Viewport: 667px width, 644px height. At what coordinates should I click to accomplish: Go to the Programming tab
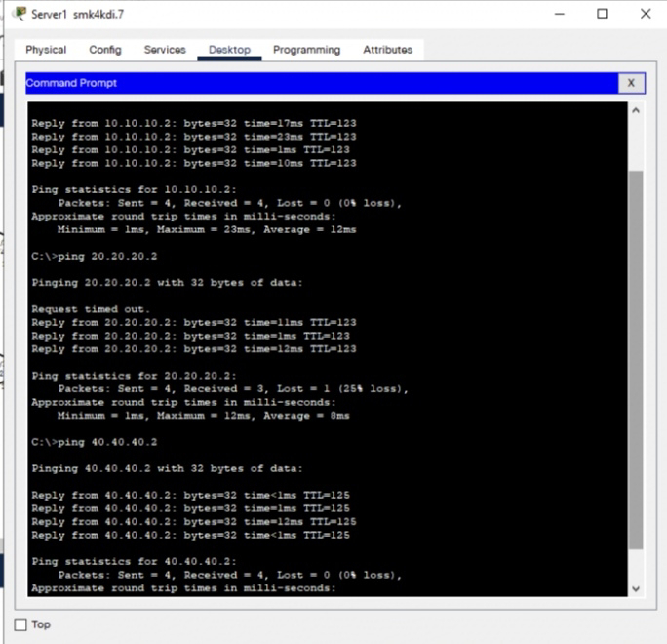pos(306,50)
